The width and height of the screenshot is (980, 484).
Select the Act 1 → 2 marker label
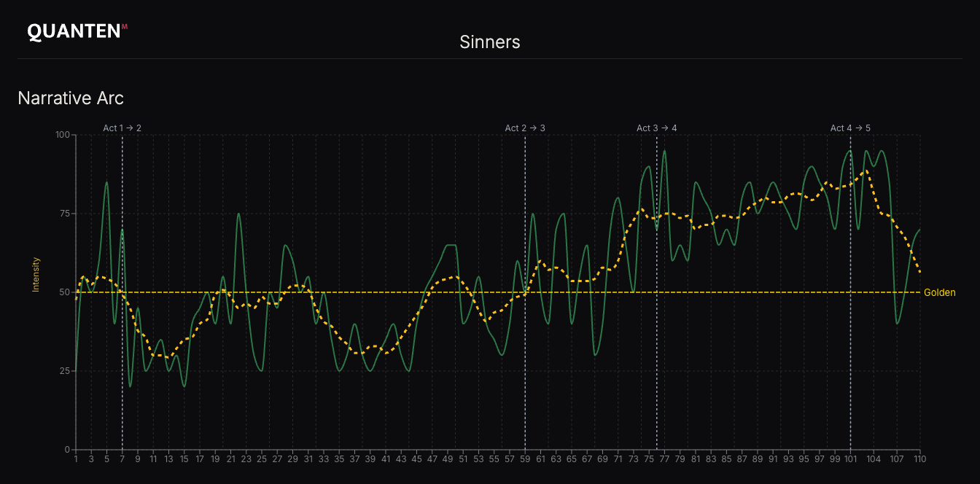click(122, 128)
